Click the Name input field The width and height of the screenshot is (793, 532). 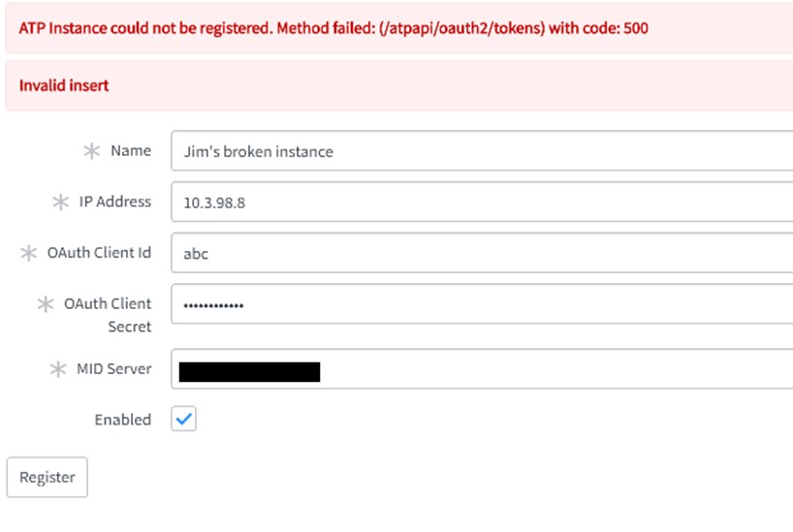481,151
